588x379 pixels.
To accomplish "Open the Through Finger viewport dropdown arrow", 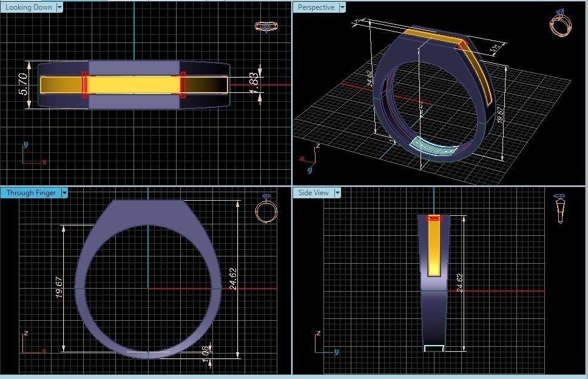I will [x=64, y=193].
